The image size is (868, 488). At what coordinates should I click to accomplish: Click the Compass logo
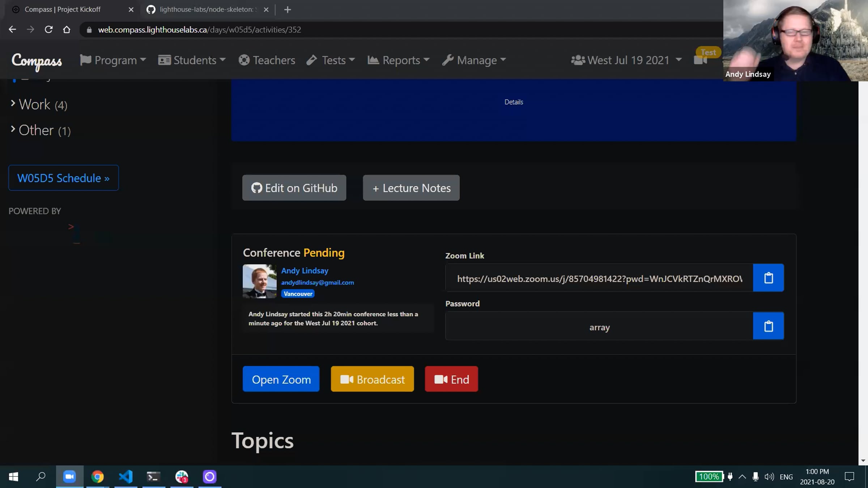coord(37,61)
